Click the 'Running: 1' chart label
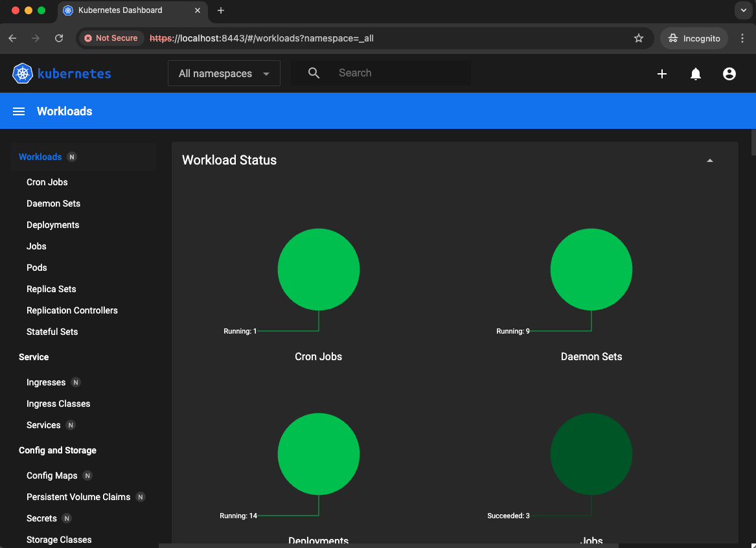Viewport: 756px width, 548px height. [240, 331]
